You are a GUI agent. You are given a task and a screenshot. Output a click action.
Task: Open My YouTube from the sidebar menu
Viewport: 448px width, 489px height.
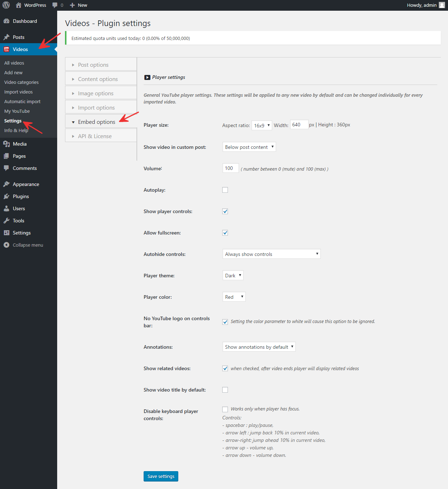tap(17, 111)
